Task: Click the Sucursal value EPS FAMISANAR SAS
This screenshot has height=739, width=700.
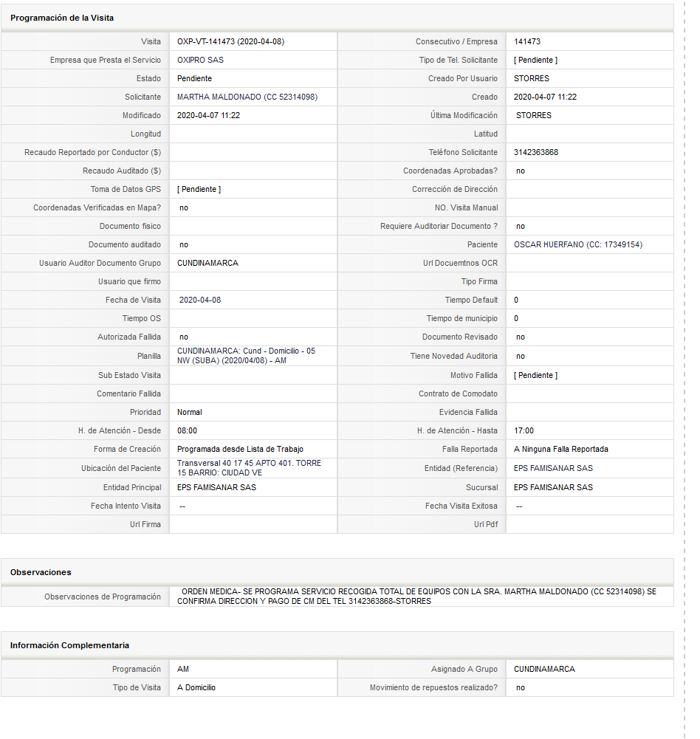Action: point(553,487)
